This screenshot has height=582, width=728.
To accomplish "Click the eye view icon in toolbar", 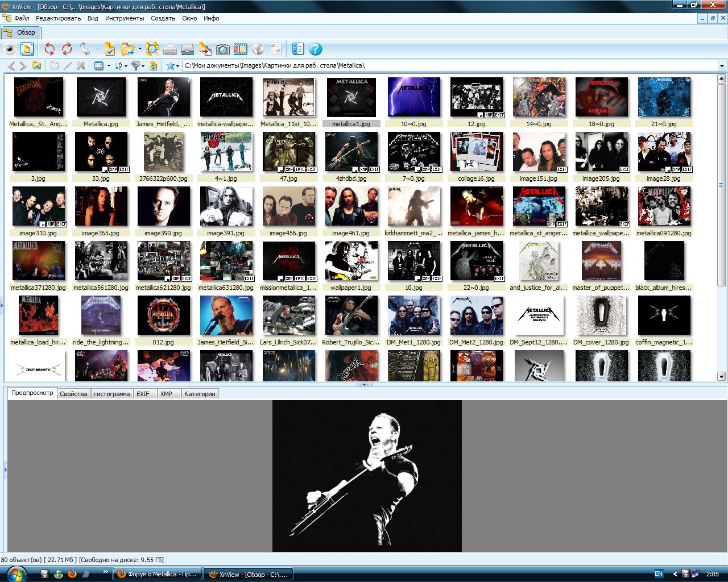I will click(x=10, y=49).
